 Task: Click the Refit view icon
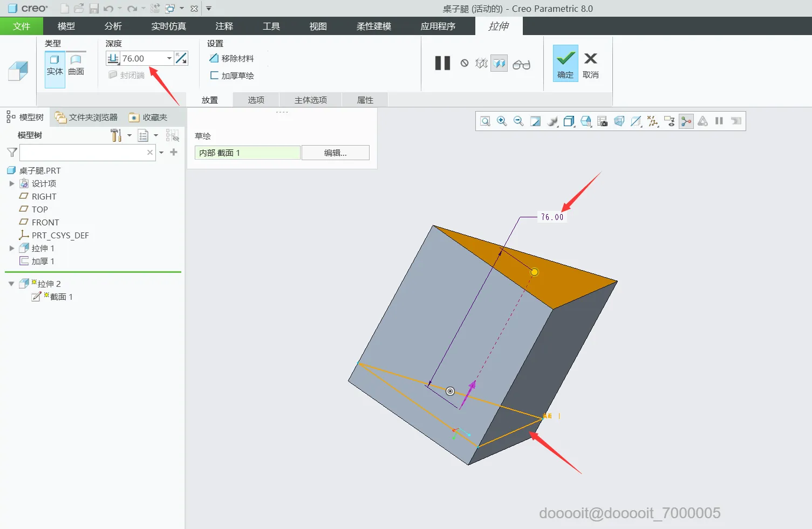point(485,121)
